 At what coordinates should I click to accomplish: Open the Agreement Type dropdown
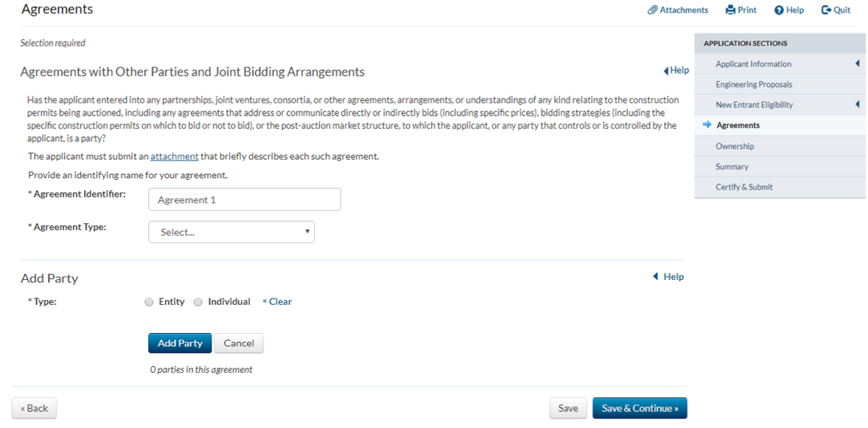click(231, 232)
